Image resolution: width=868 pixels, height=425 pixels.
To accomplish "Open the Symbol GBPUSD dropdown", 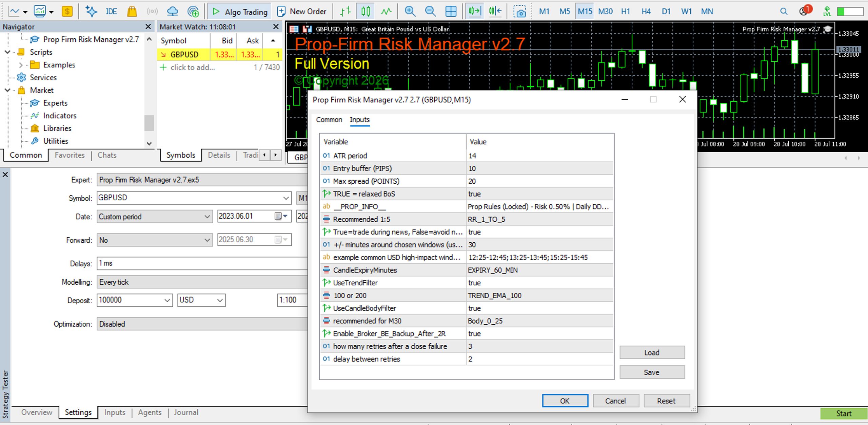I will coord(286,198).
